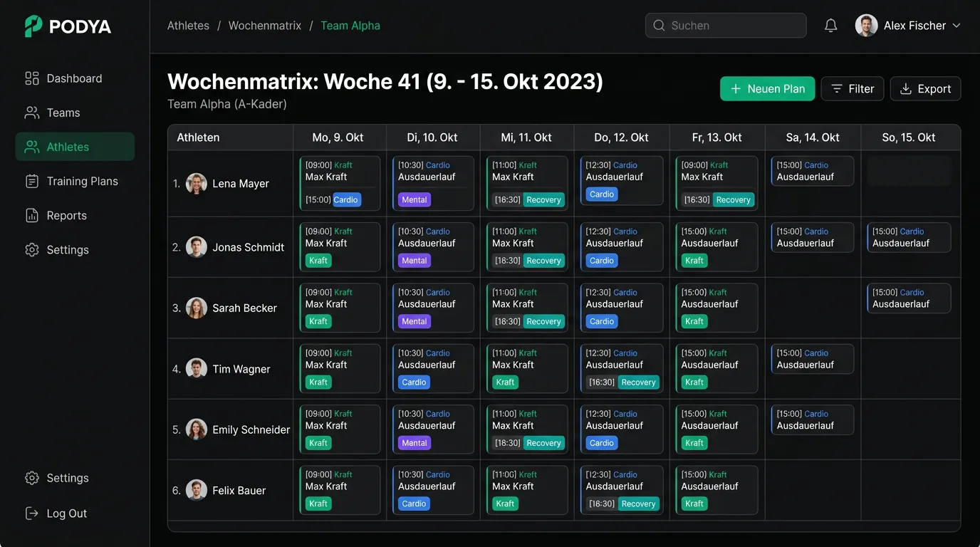Click the Log Out arrow icon

(x=32, y=514)
